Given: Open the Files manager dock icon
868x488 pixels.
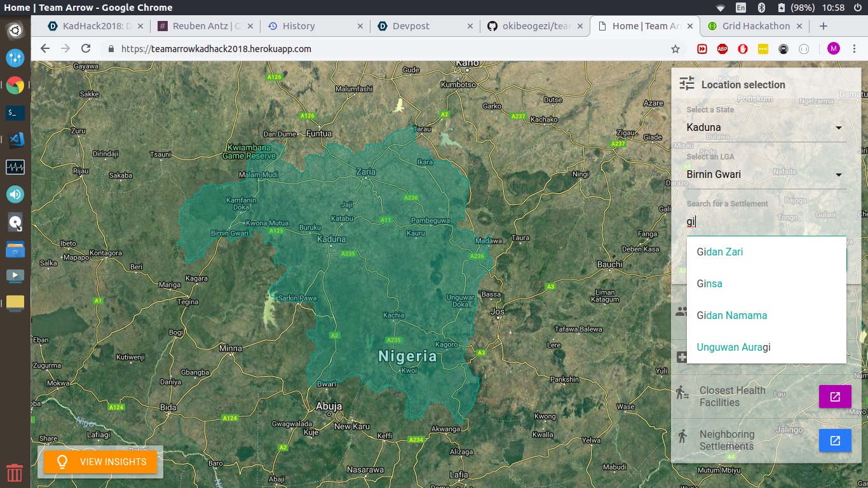Looking at the screenshot, I should 15,249.
